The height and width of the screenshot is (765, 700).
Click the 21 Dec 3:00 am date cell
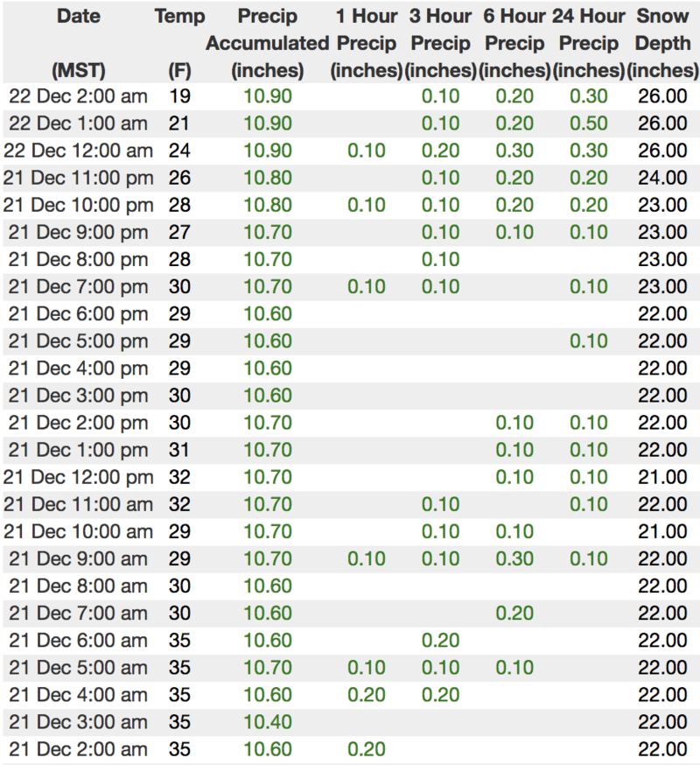tap(78, 722)
